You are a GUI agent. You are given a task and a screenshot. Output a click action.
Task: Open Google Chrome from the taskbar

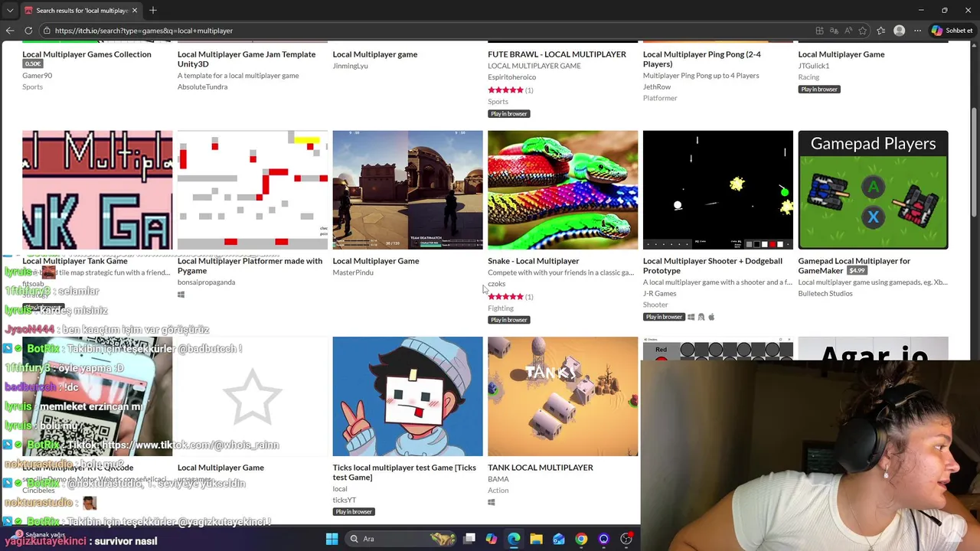coord(581,539)
